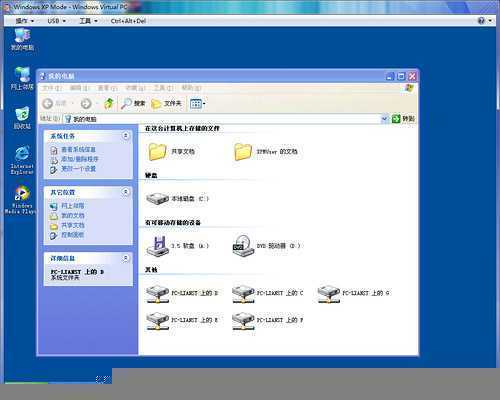Click the 在这台计算机上存储的文件 group header

(x=182, y=128)
